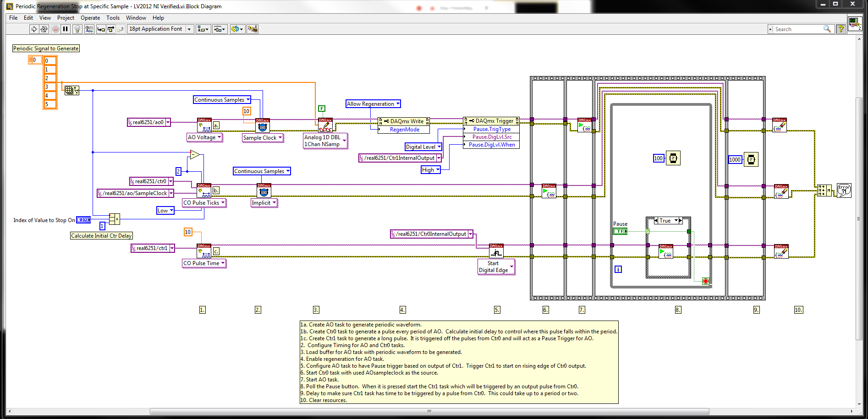Open the Align Objects pull-down

coord(203,29)
